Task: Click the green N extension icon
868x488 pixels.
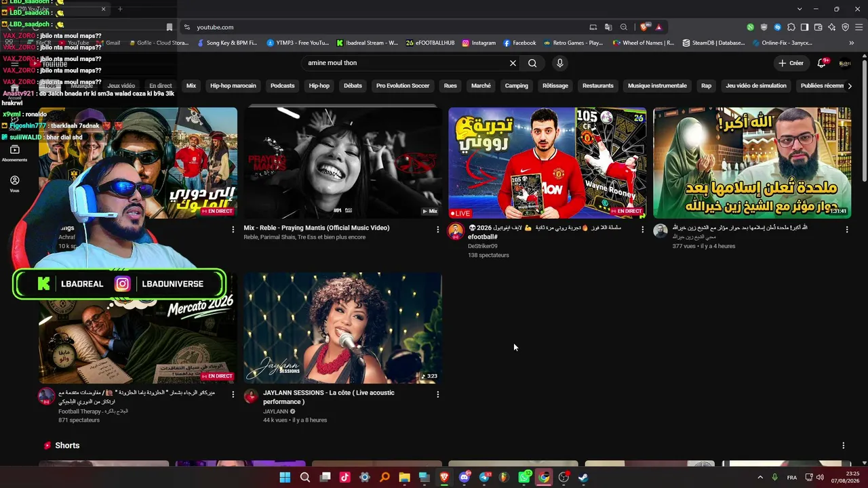Action: click(x=750, y=27)
